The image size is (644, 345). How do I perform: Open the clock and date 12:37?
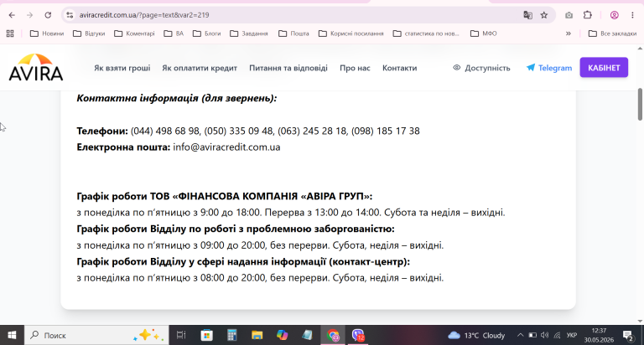point(599,335)
